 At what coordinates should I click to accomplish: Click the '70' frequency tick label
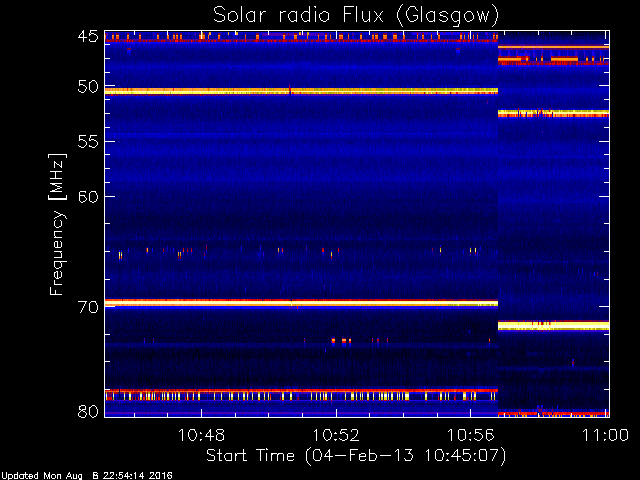[x=88, y=307]
